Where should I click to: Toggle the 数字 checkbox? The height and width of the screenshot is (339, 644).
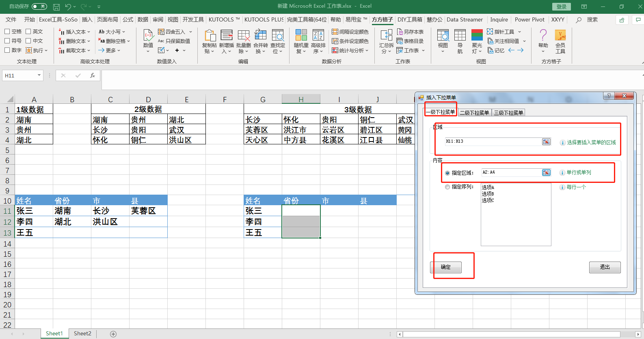click(x=7, y=50)
